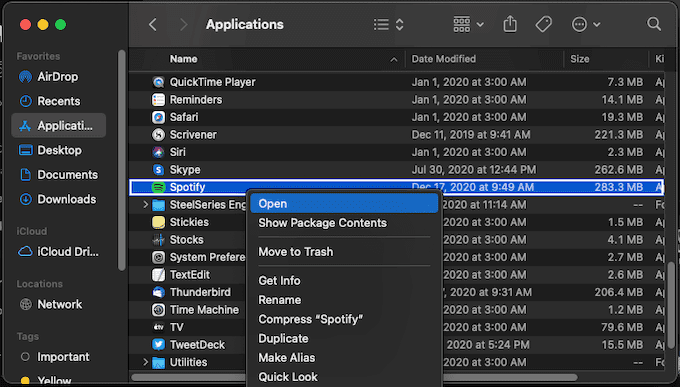This screenshot has width=680, height=387.
Task: Click "Jul 30, 2020 at 12:44 PM" date
Action: coord(474,170)
